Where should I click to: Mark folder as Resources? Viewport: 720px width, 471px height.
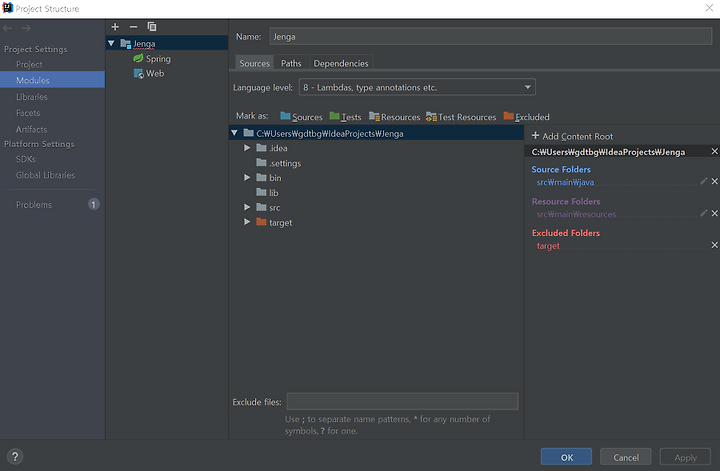(394, 117)
